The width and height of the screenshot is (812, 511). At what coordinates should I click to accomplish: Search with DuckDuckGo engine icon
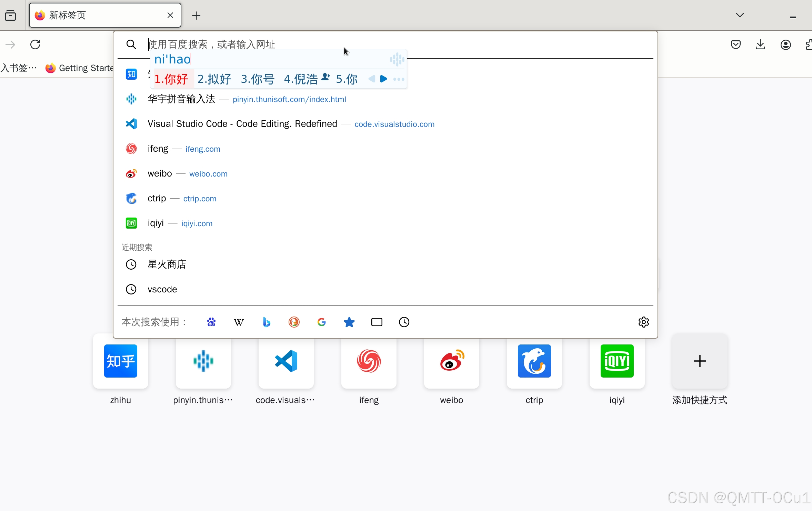294,322
